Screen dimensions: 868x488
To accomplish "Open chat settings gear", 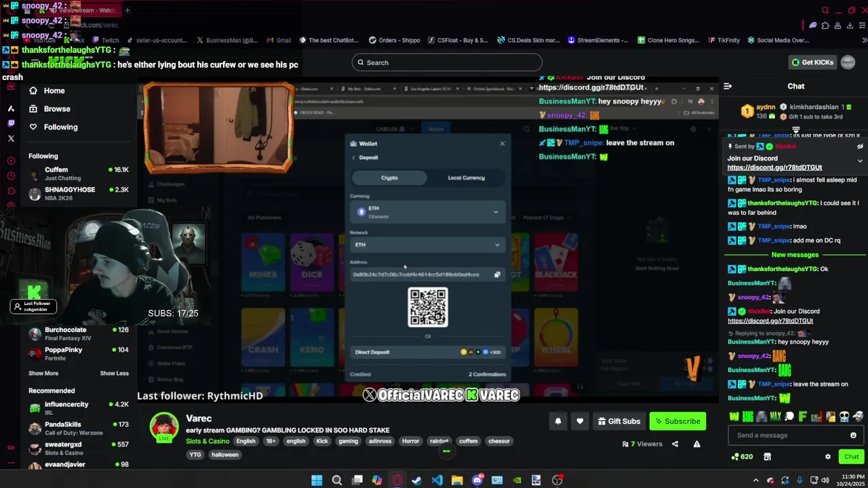I will click(827, 457).
